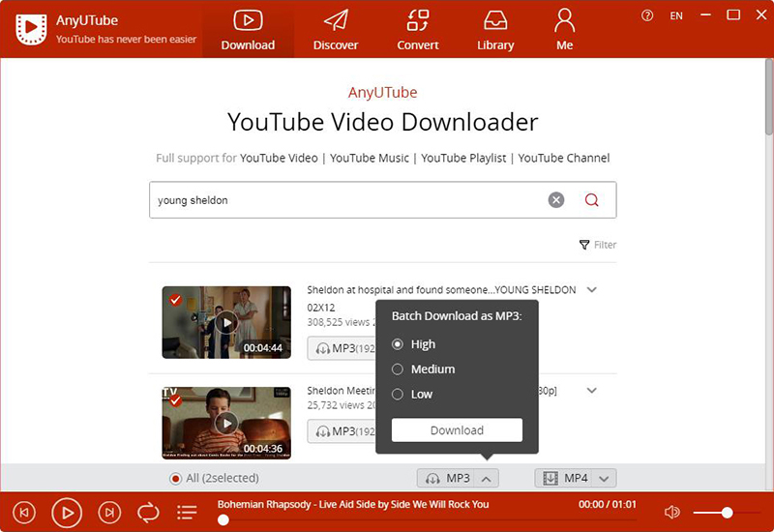Click the AnyUTube logo icon

[31, 29]
